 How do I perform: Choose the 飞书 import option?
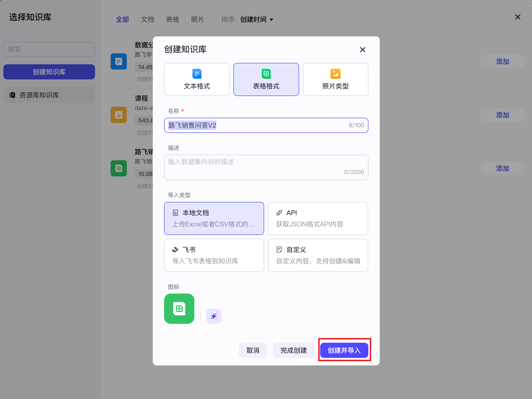pyautogui.click(x=214, y=255)
